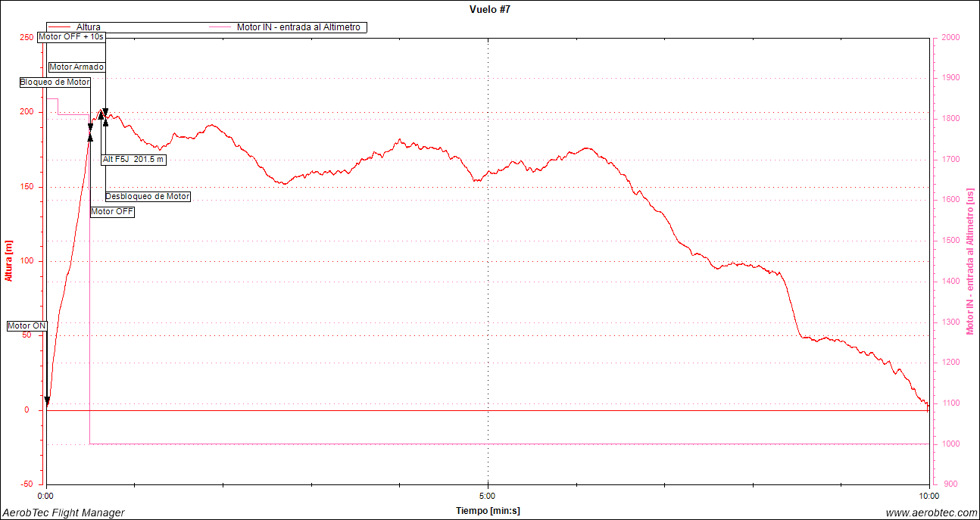Click the Altura legend entry

(89, 27)
